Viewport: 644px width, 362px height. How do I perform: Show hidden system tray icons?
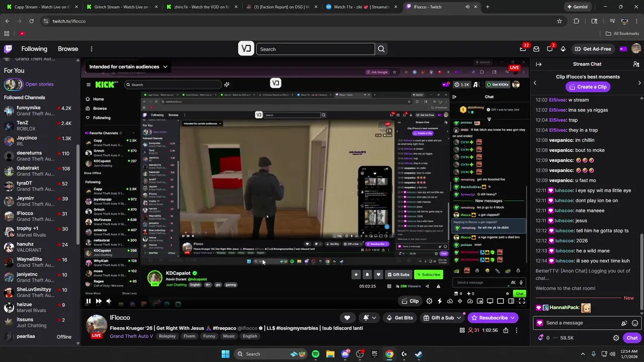pos(583,354)
